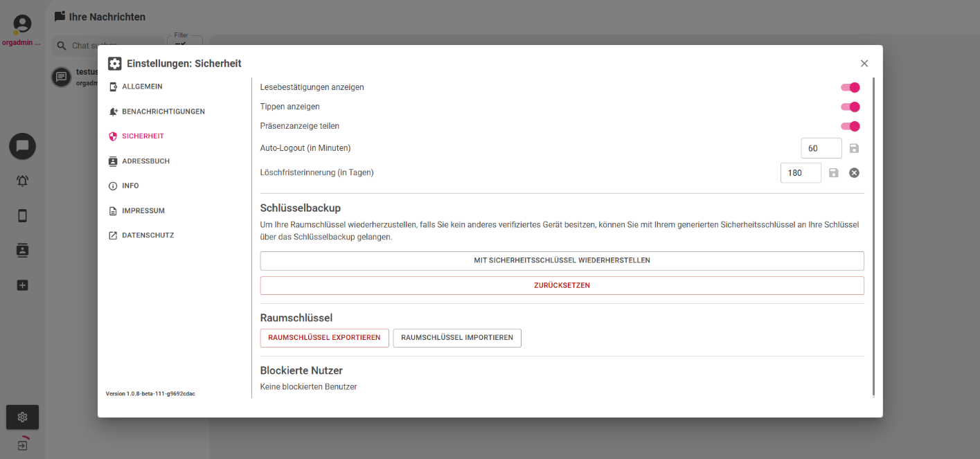The image size is (980, 459).
Task: Toggle Präsenzanzeige teilen switch
Action: pyautogui.click(x=850, y=126)
